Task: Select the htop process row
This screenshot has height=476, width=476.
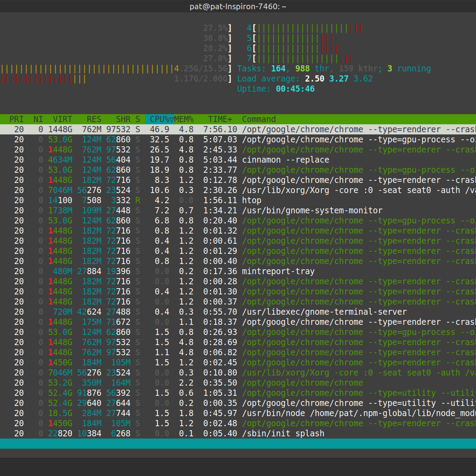Action: coord(238,201)
